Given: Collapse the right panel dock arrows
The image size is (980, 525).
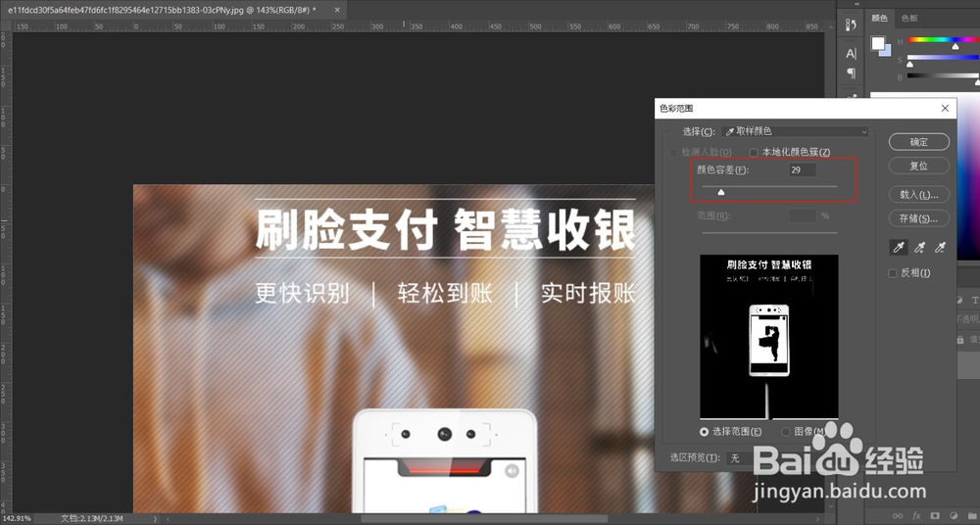Looking at the screenshot, I should pyautogui.click(x=858, y=4).
